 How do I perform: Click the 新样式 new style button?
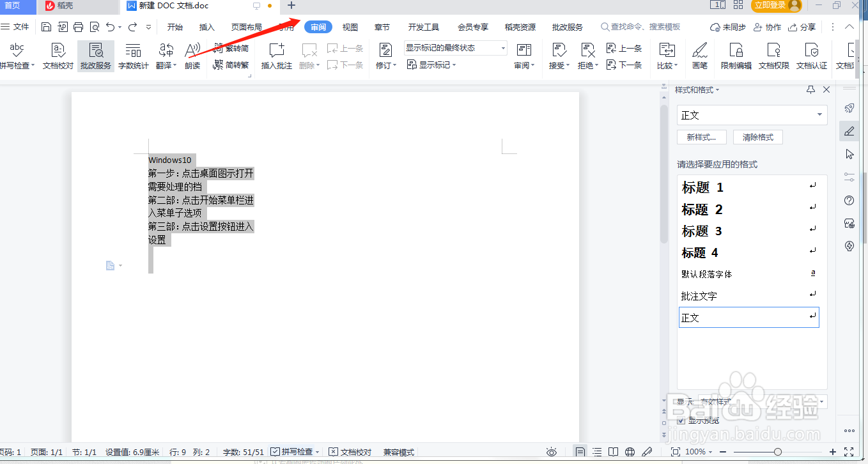point(701,137)
